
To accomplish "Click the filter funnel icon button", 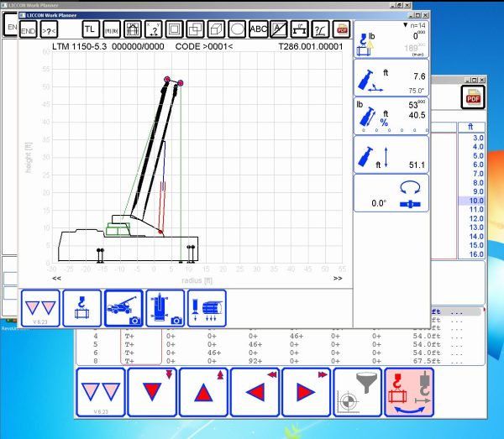I will [x=357, y=392].
